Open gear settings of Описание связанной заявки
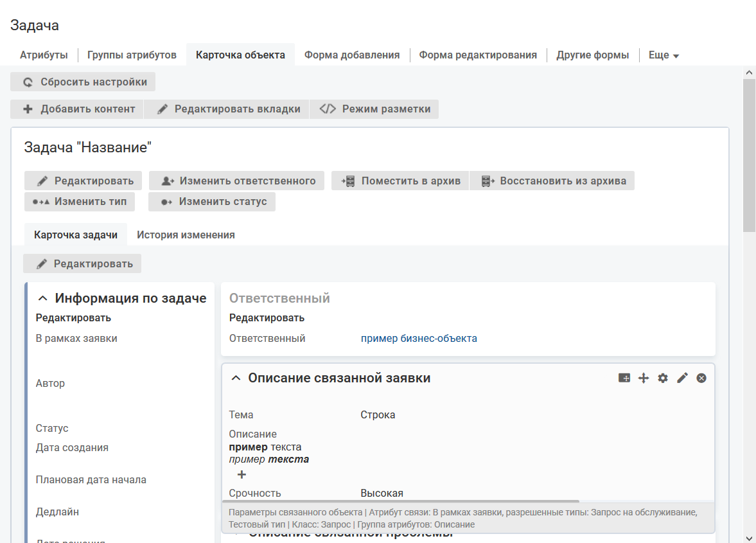The height and width of the screenshot is (543, 756). [663, 378]
